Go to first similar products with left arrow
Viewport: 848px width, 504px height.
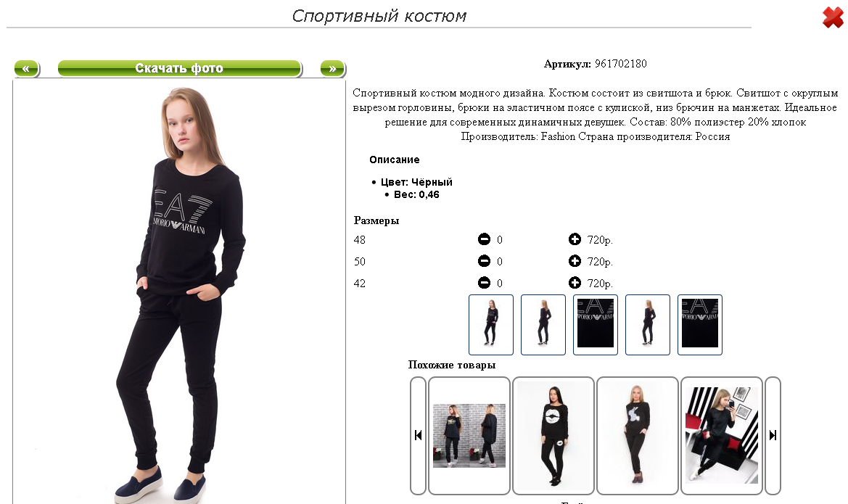click(418, 435)
